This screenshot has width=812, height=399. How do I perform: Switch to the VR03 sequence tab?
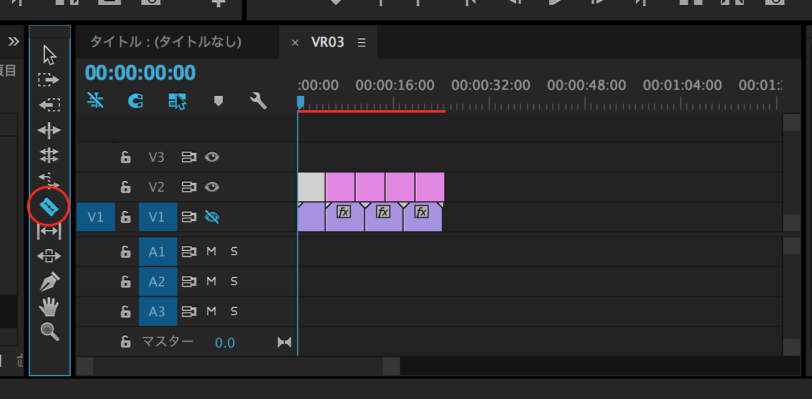pos(327,42)
